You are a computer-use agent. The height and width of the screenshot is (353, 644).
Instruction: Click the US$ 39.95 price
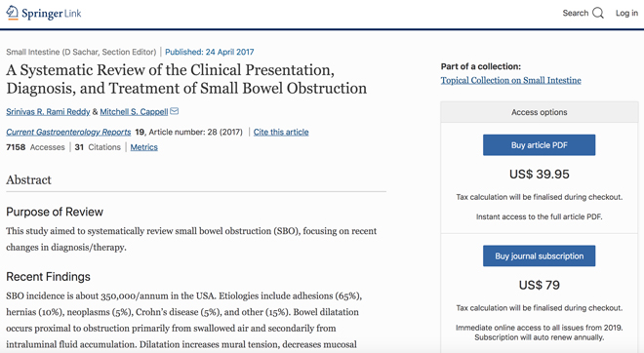[540, 174]
